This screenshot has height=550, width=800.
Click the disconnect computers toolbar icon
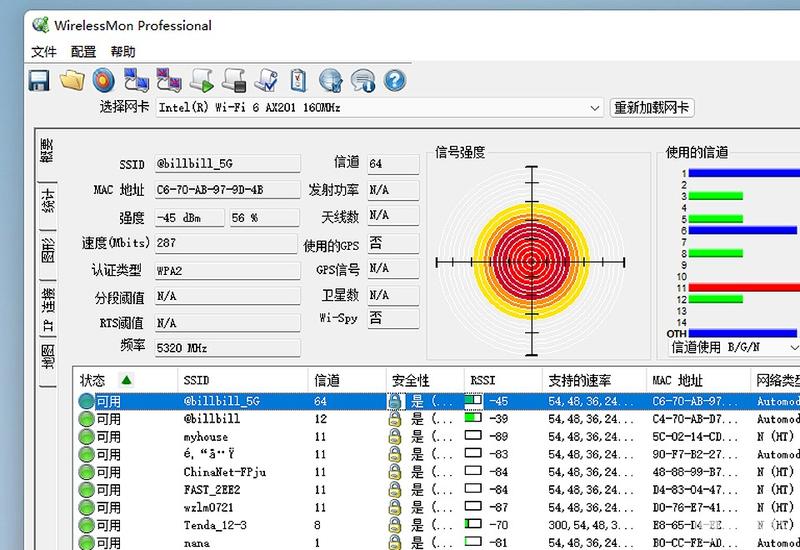click(168, 80)
